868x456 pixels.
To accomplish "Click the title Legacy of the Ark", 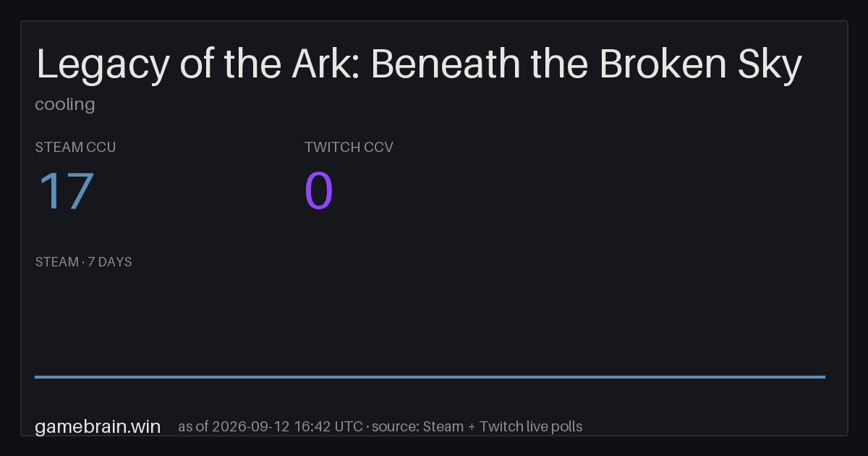I will tap(419, 64).
